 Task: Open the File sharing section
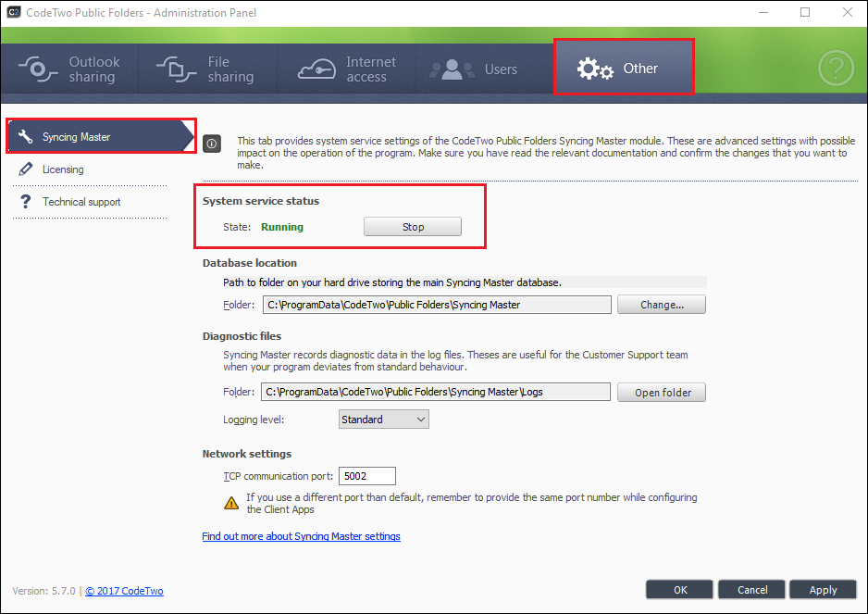pos(208,67)
